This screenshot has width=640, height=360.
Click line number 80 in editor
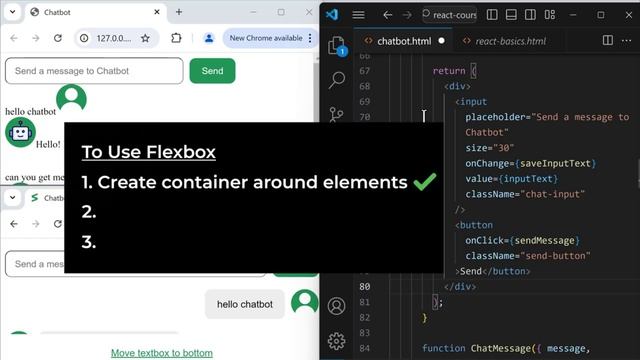click(364, 287)
